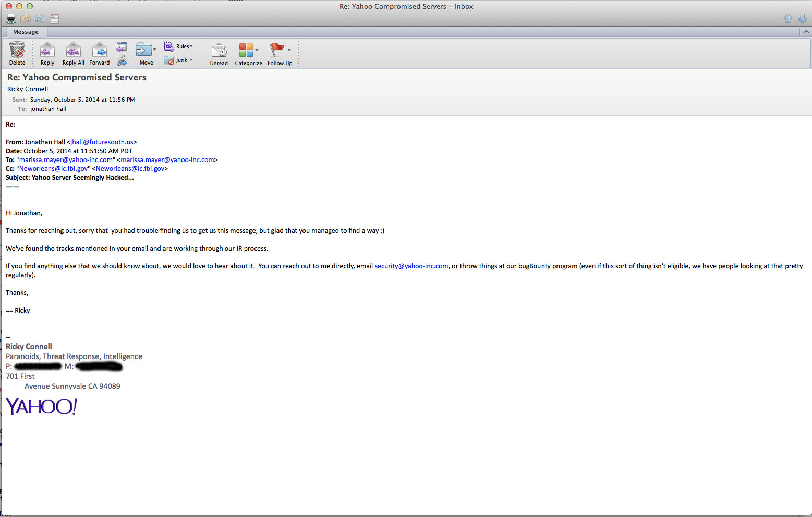Viewport: 812px width, 517px height.
Task: Click the signature line Paranoids, Threat Response, Intelligence
Action: [x=74, y=356]
